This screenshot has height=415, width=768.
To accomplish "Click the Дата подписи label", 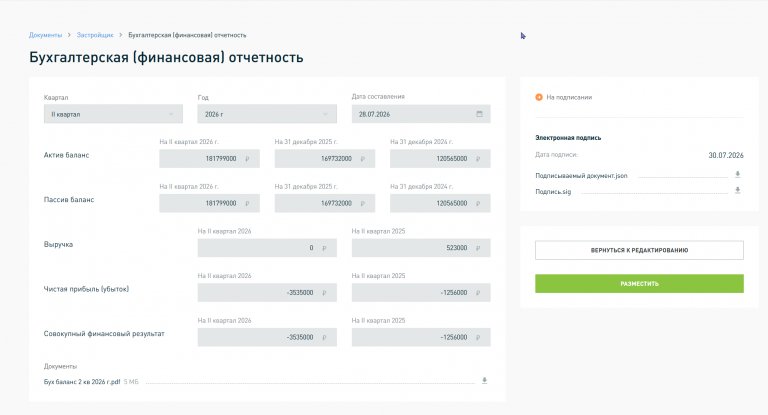I will [x=556, y=154].
